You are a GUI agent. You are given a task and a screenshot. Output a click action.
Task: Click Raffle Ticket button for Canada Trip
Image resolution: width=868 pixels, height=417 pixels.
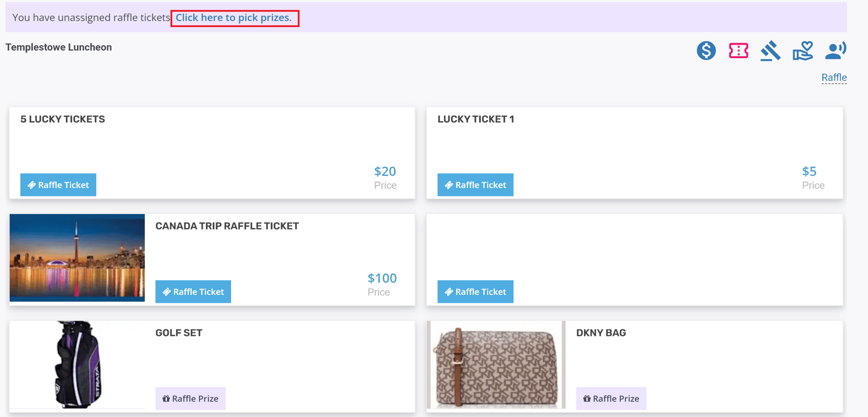coord(193,292)
